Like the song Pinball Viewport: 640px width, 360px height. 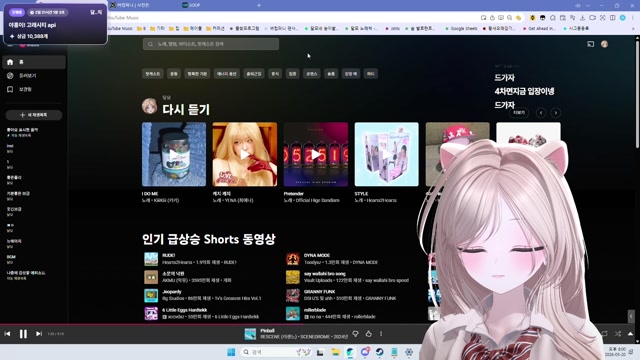(x=369, y=334)
